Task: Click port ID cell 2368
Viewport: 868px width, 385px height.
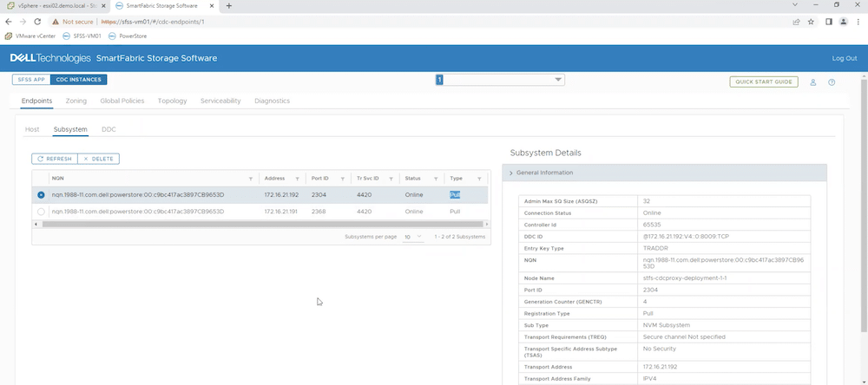Action: pyautogui.click(x=319, y=212)
